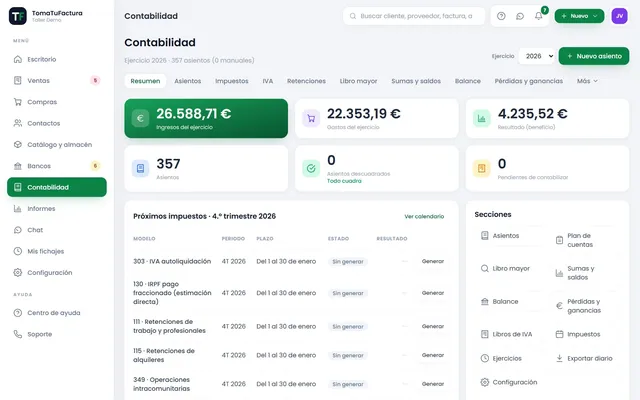
Task: Click the Balance bank icon in Secciones
Action: point(484,301)
